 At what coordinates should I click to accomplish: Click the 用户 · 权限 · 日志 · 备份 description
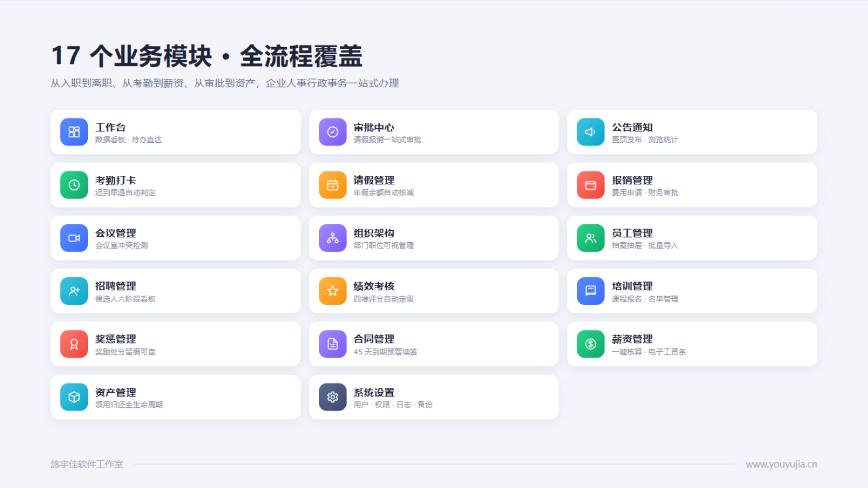click(393, 405)
